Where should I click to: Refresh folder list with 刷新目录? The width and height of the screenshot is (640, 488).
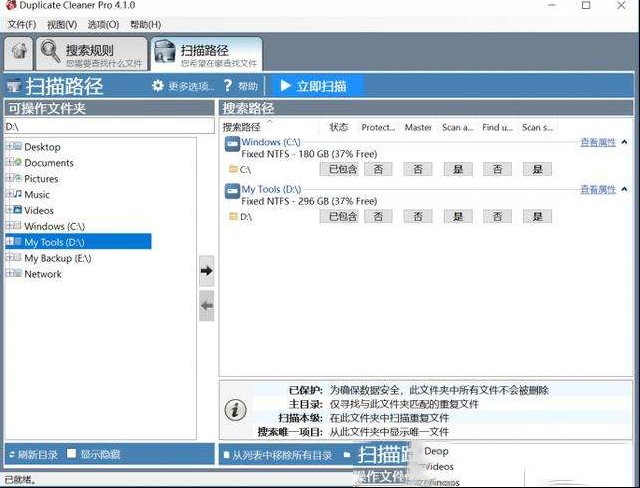tap(33, 455)
